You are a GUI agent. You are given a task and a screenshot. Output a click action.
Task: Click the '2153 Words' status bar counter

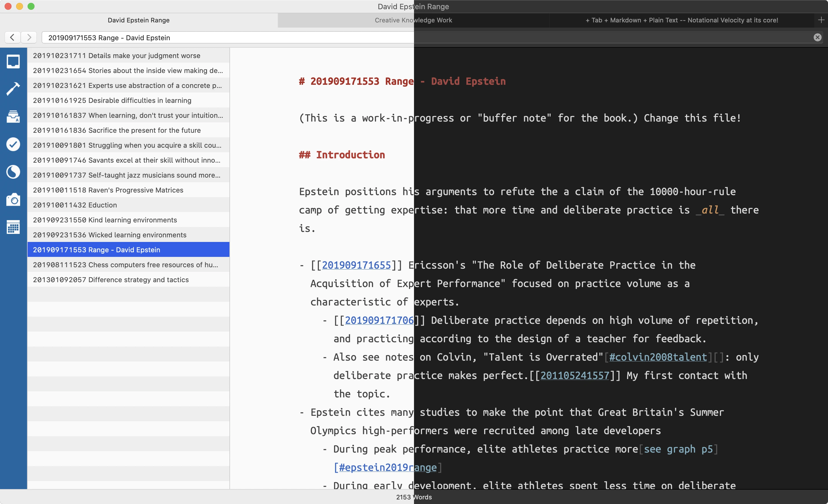point(414,497)
